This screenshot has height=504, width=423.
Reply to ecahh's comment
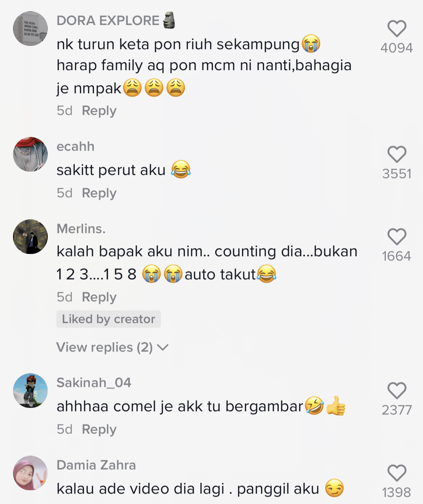(x=99, y=193)
